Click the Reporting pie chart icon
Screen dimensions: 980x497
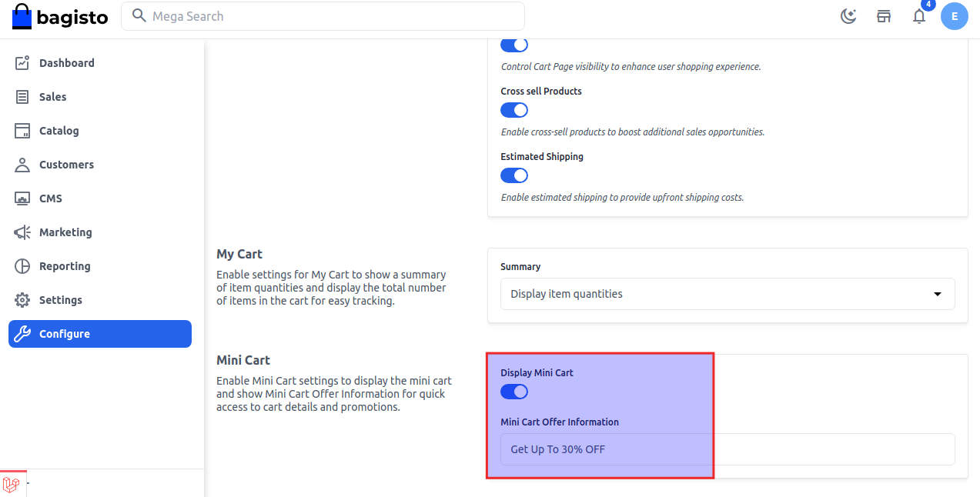click(22, 266)
